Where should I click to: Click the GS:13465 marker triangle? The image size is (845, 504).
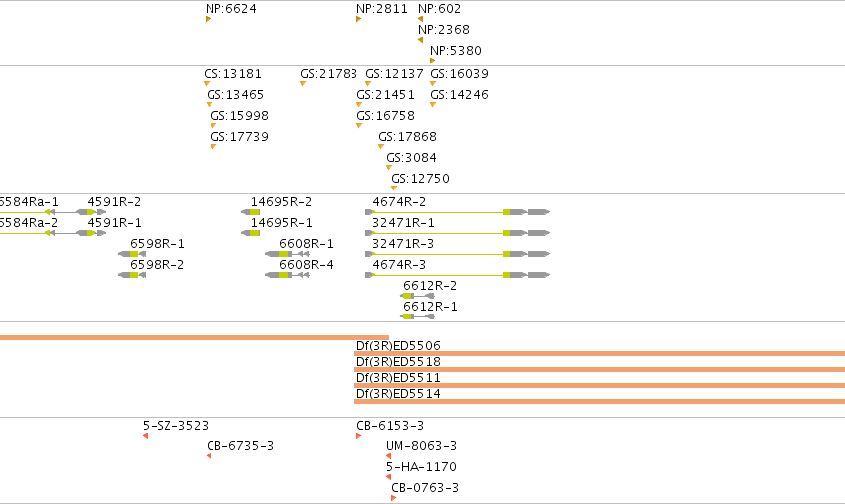[210, 105]
